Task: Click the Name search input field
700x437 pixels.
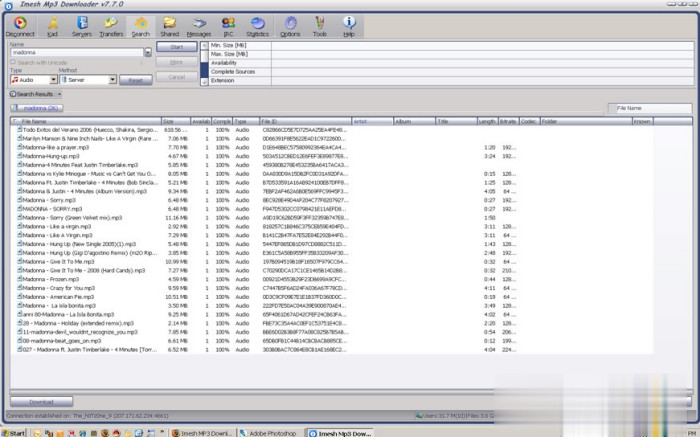Action: 77,53
